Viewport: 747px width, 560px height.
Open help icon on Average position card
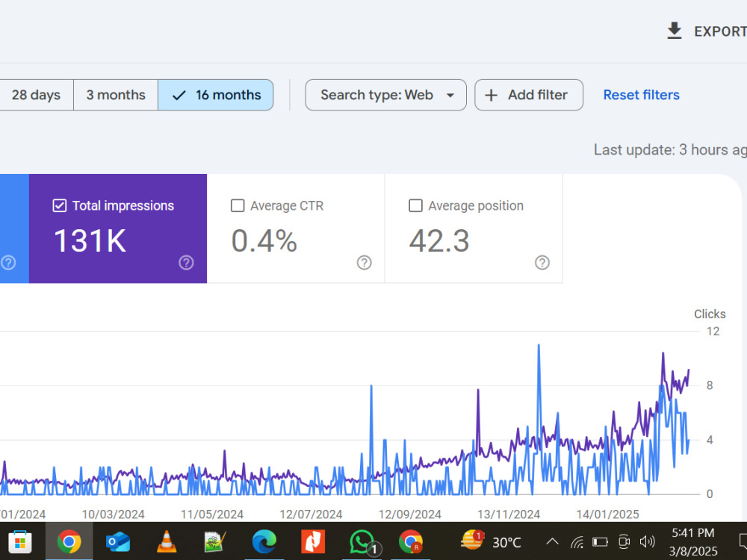(x=542, y=262)
